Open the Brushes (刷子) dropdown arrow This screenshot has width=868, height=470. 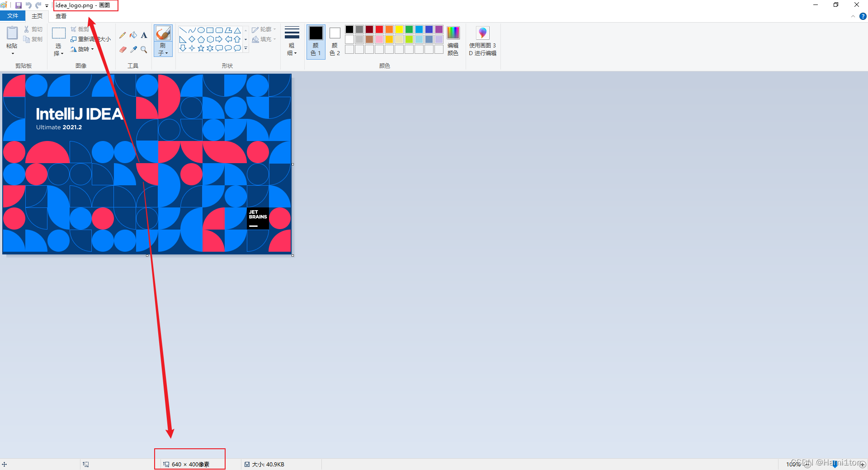(x=166, y=53)
